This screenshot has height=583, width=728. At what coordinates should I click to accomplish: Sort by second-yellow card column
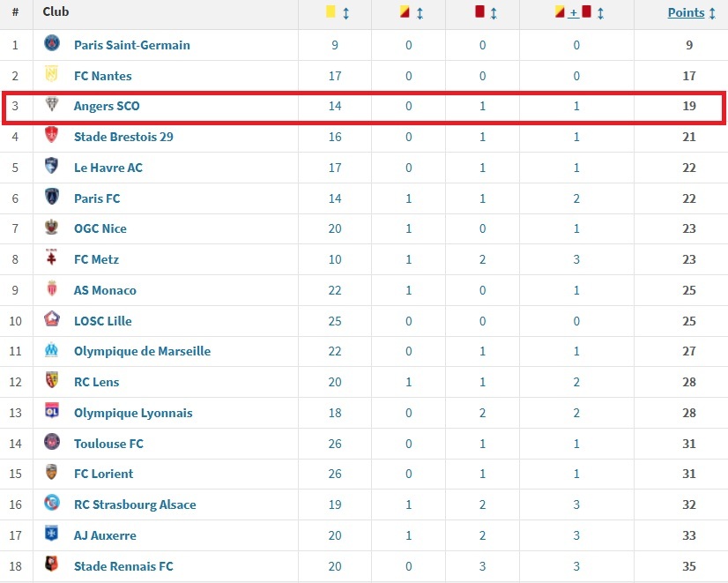coord(420,13)
